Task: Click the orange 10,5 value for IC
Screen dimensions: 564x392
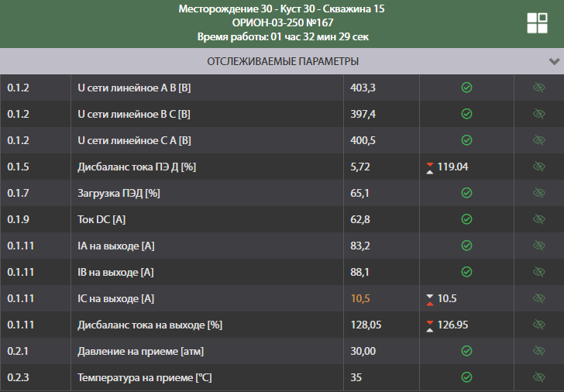Action: pos(361,298)
